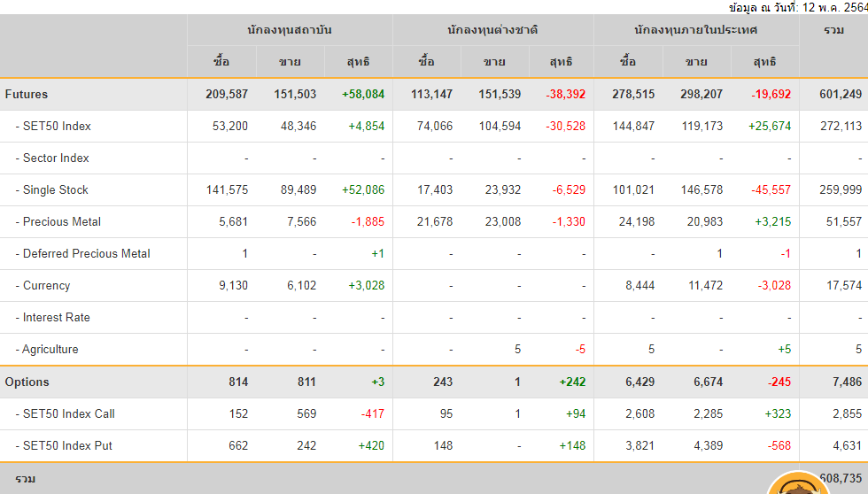The height and width of the screenshot is (494, 868).
Task: Click the Options row label
Action: coord(27,382)
